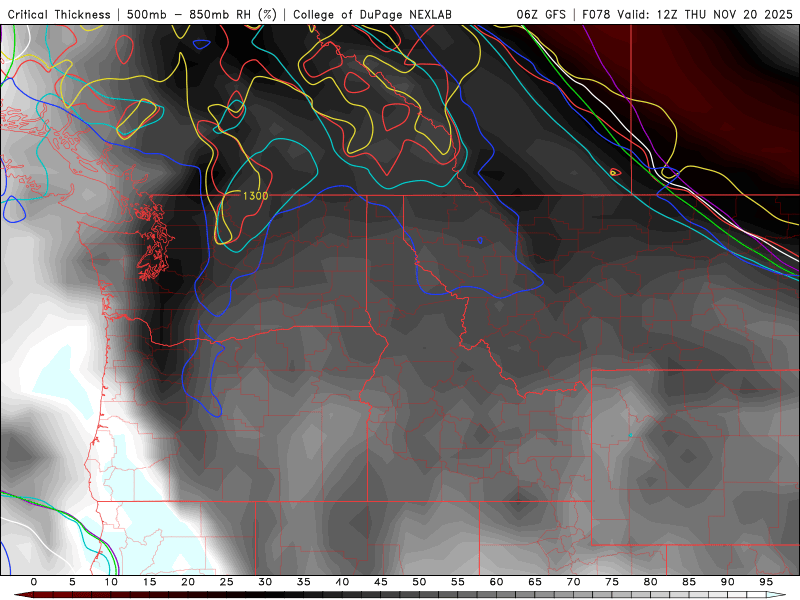Click the yellow "1300" contour label
Viewport: 800px width, 600px height.
pyautogui.click(x=255, y=196)
